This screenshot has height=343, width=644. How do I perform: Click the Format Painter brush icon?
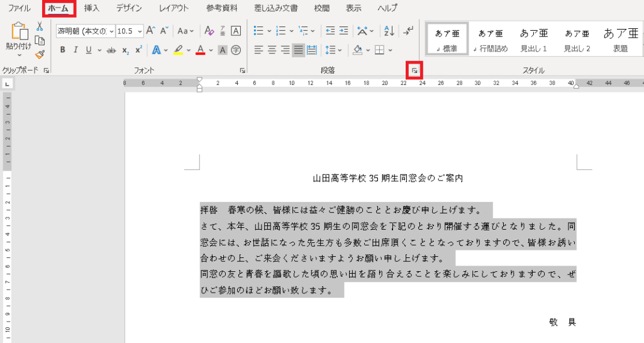point(40,55)
